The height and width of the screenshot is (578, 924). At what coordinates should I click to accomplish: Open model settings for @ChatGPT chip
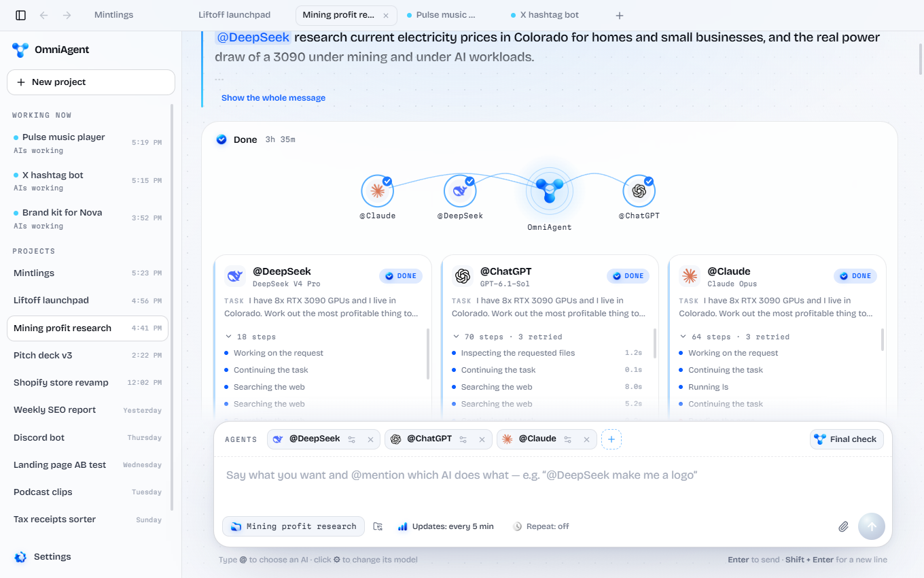[463, 439]
